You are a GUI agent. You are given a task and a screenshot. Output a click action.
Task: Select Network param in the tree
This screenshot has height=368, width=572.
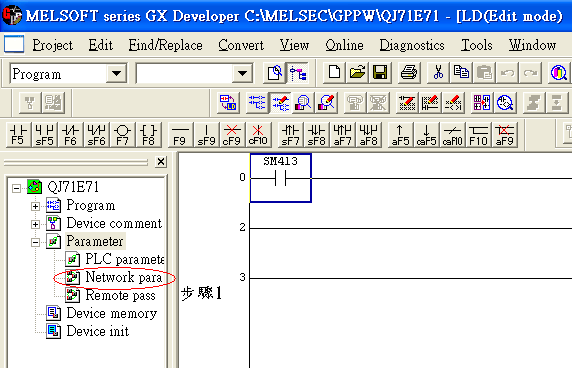click(x=123, y=278)
